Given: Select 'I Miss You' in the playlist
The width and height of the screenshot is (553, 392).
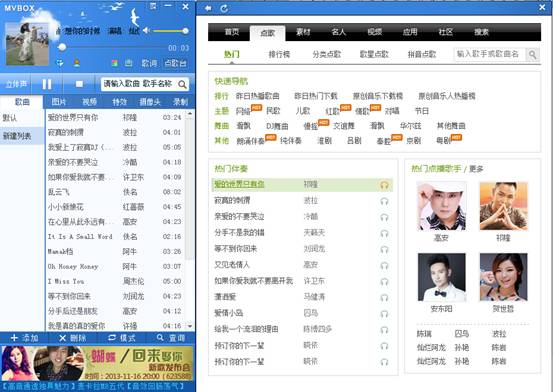Looking at the screenshot, I should coord(116,282).
